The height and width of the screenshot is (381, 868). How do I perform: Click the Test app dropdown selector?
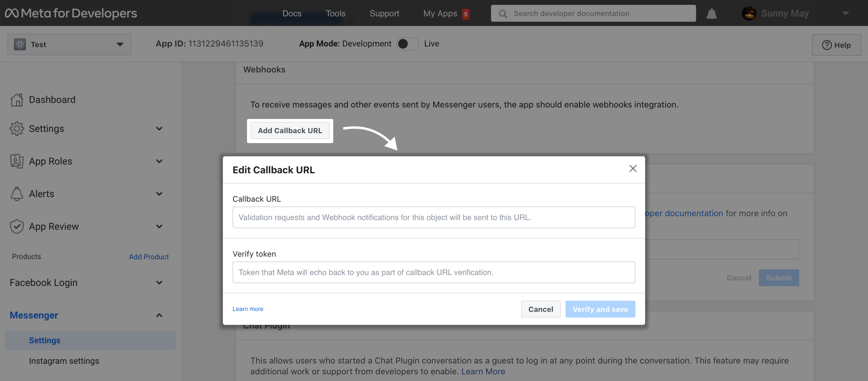(69, 44)
